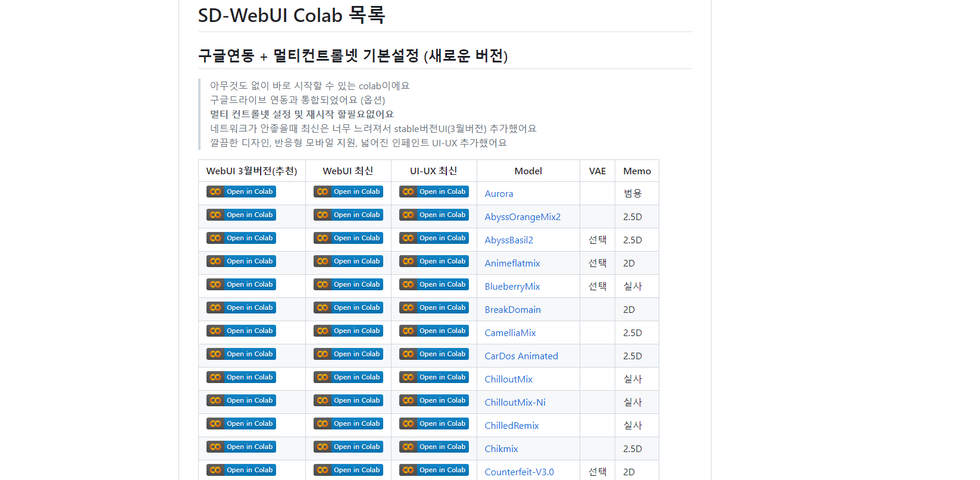The height and width of the screenshot is (480, 980).
Task: Open Aurora in Colab, WebUI 3월버전 column
Action: pyautogui.click(x=241, y=192)
